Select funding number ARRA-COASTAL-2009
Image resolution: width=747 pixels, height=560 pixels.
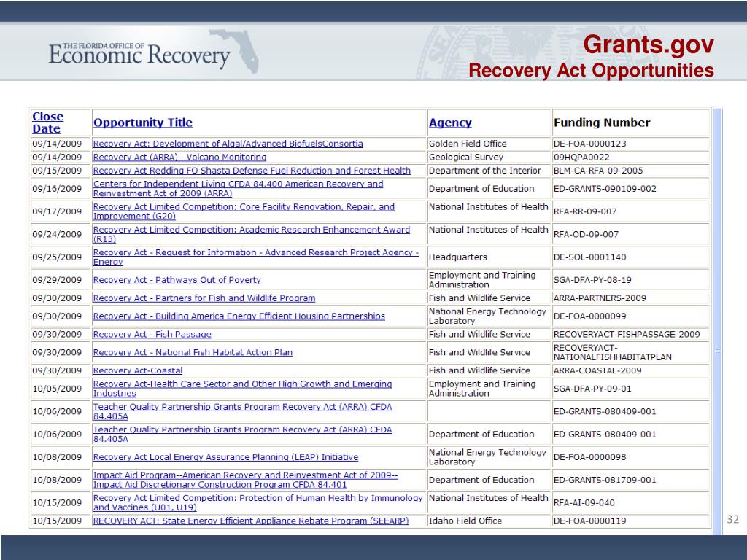597,370
